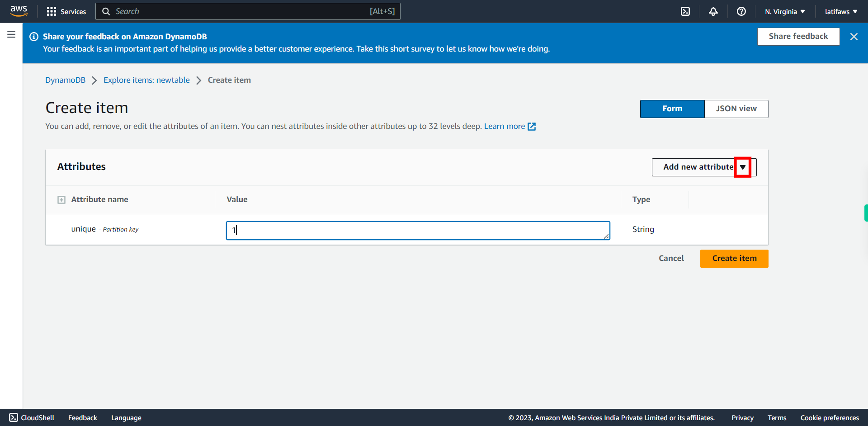Screen dimensions: 868x426
Task: Click the Create item breadcrumb text
Action: point(229,80)
